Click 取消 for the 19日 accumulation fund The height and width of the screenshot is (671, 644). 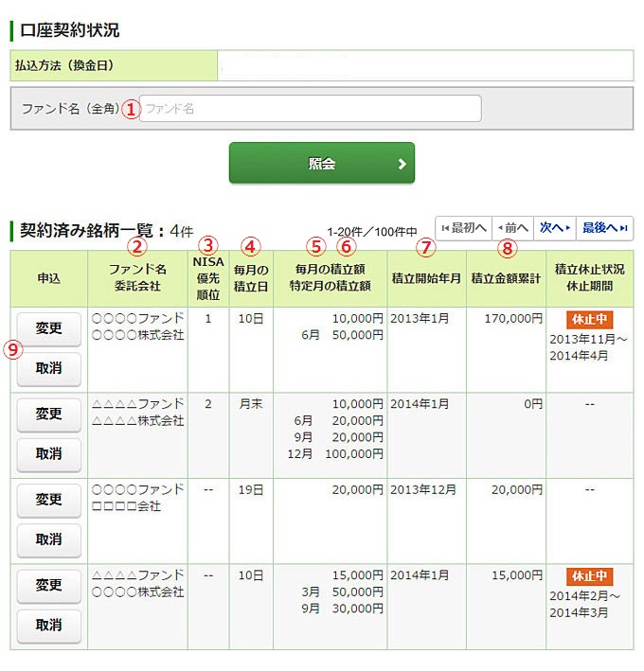pyautogui.click(x=49, y=539)
